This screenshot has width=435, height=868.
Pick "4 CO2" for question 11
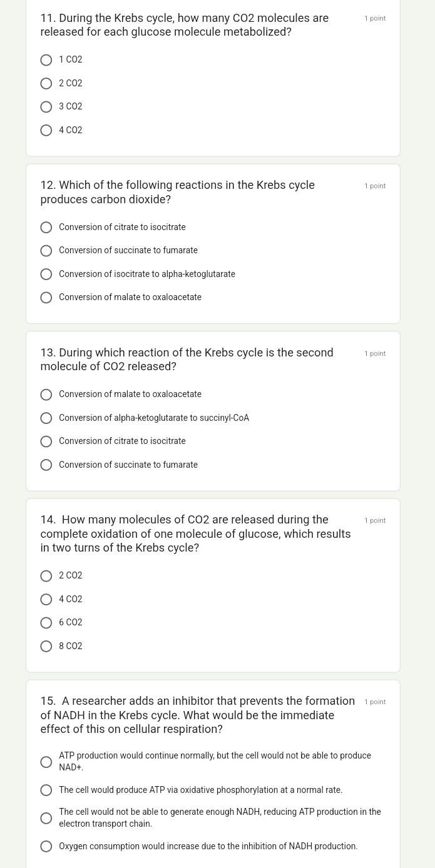pyautogui.click(x=46, y=130)
